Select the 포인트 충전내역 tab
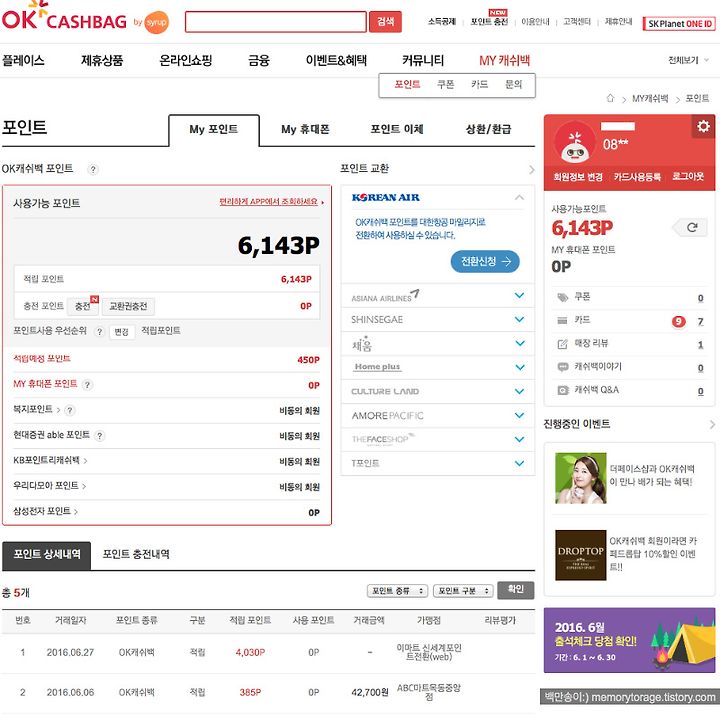Image resolution: width=720 pixels, height=719 pixels. 136,555
